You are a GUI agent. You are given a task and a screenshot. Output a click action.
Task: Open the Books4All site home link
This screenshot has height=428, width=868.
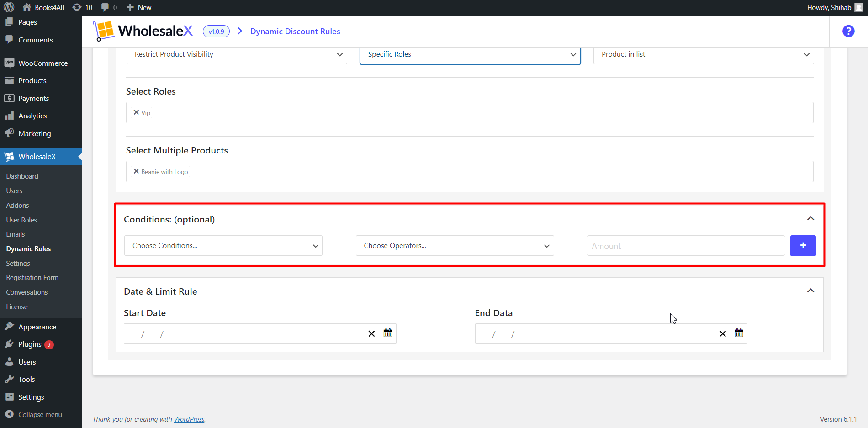click(43, 7)
